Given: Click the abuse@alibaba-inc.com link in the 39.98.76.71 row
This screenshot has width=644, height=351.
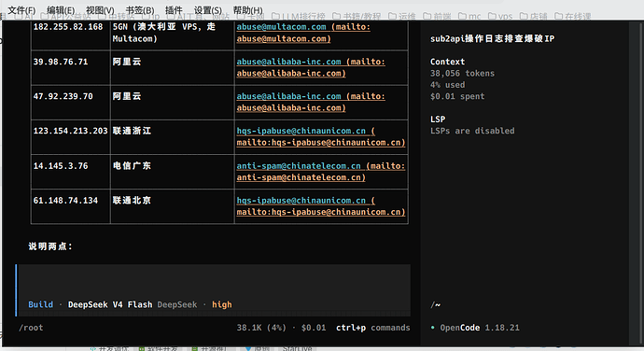Looking at the screenshot, I should click(x=288, y=62).
